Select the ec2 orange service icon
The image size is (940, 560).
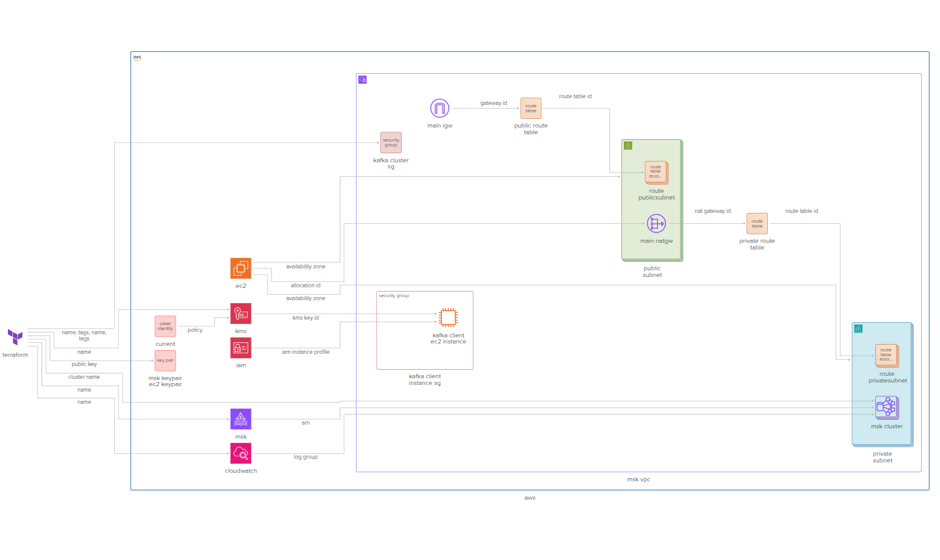[240, 268]
